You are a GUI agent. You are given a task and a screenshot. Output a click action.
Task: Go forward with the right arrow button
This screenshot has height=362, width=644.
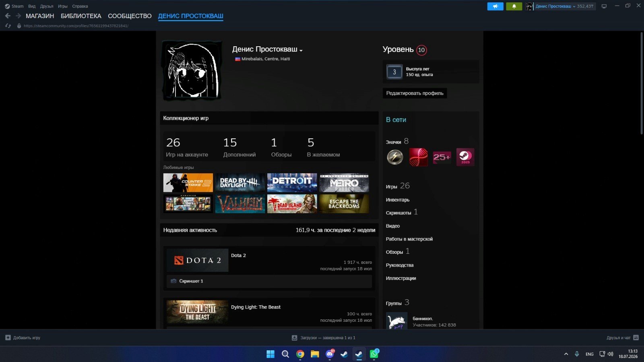(18, 16)
